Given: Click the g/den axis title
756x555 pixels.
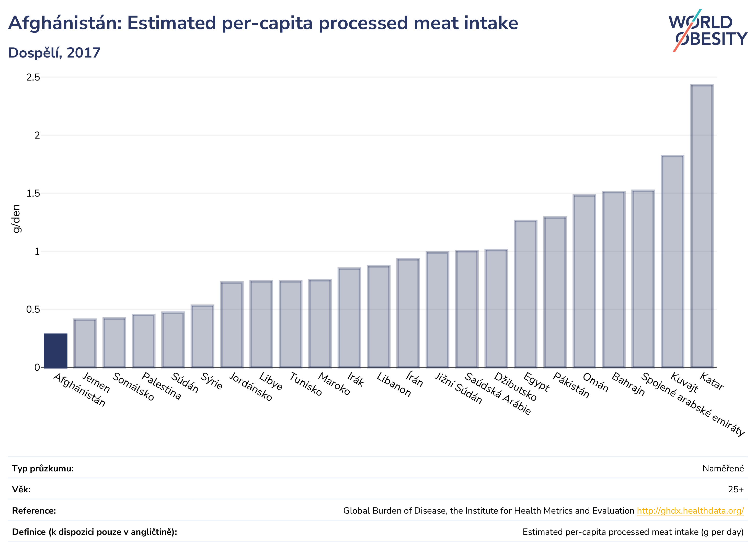Looking at the screenshot, I should tap(16, 219).
